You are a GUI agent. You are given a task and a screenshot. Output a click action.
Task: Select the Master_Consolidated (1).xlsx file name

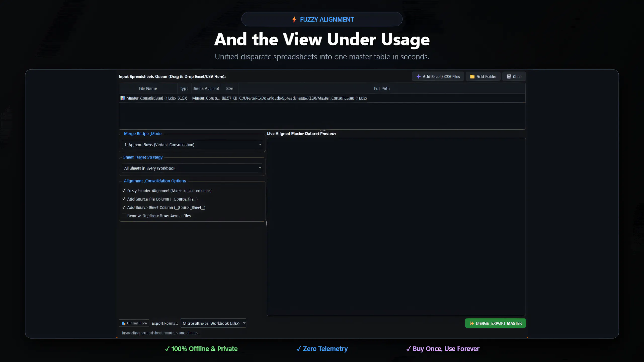tap(151, 98)
